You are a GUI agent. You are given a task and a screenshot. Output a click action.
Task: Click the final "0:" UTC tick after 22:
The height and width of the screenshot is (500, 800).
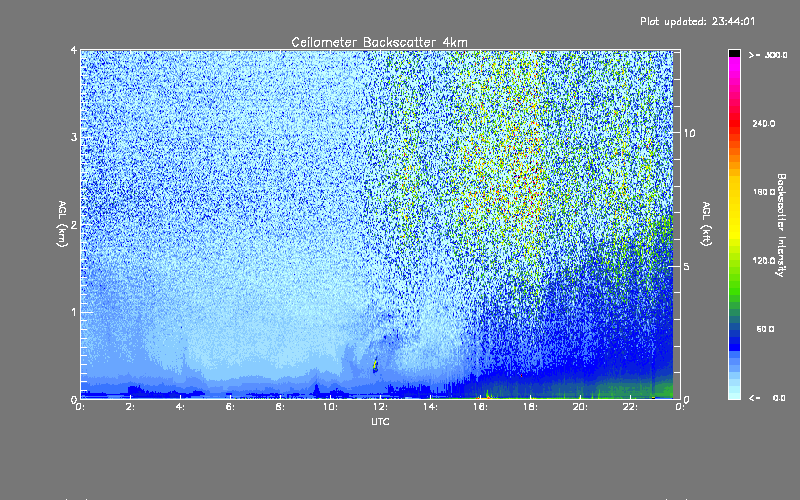pyautogui.click(x=680, y=407)
